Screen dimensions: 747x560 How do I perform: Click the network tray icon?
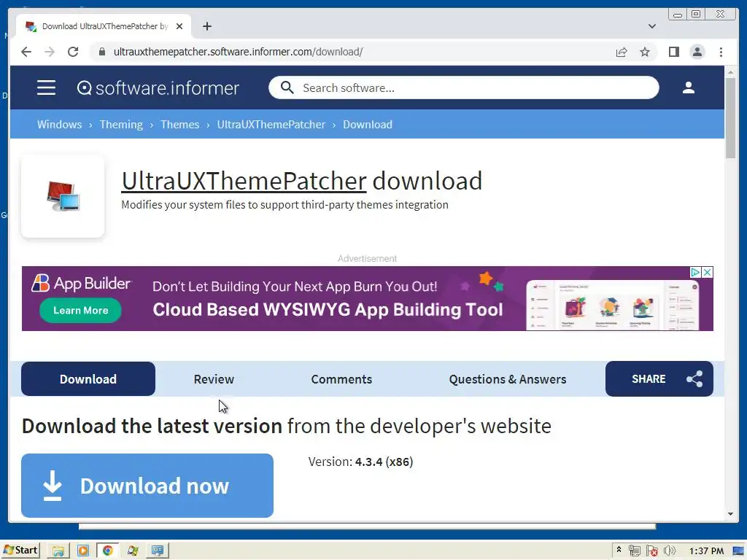tap(634, 551)
